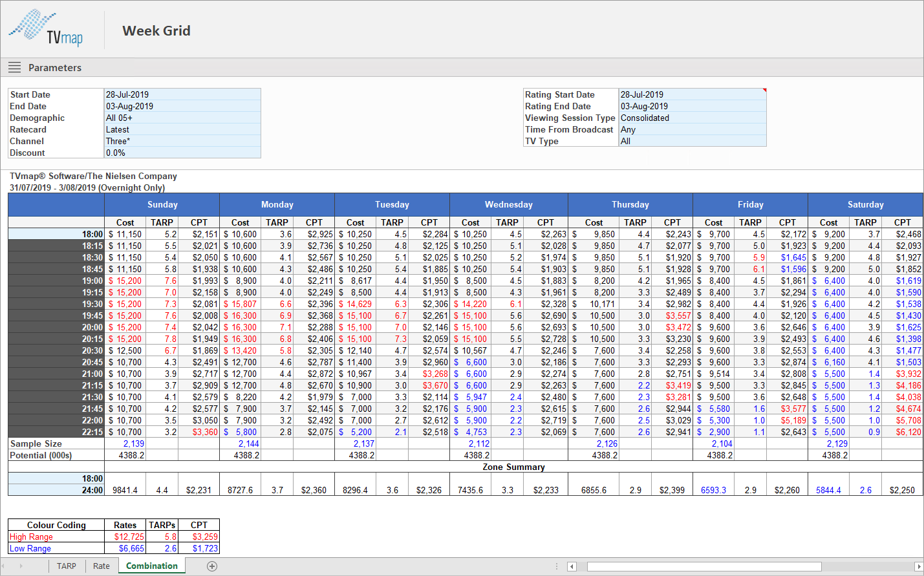
Task: Click the Week Grid title
Action: pos(156,31)
